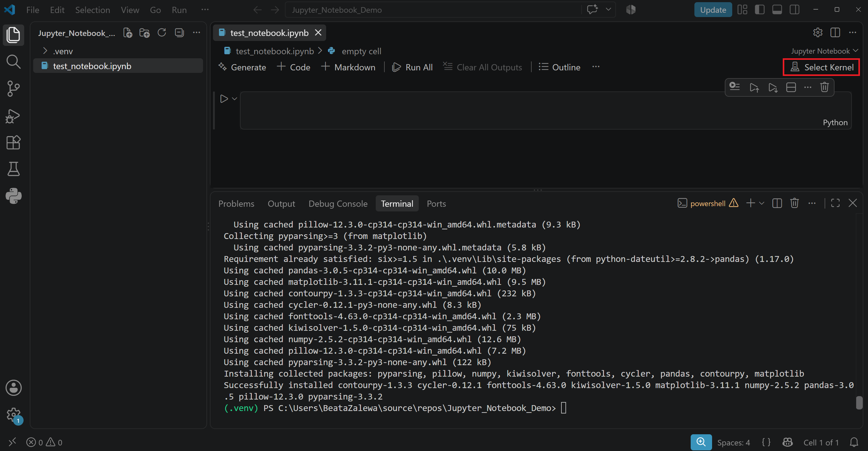Open the notebook Outline
This screenshot has width=868, height=451.
(559, 67)
